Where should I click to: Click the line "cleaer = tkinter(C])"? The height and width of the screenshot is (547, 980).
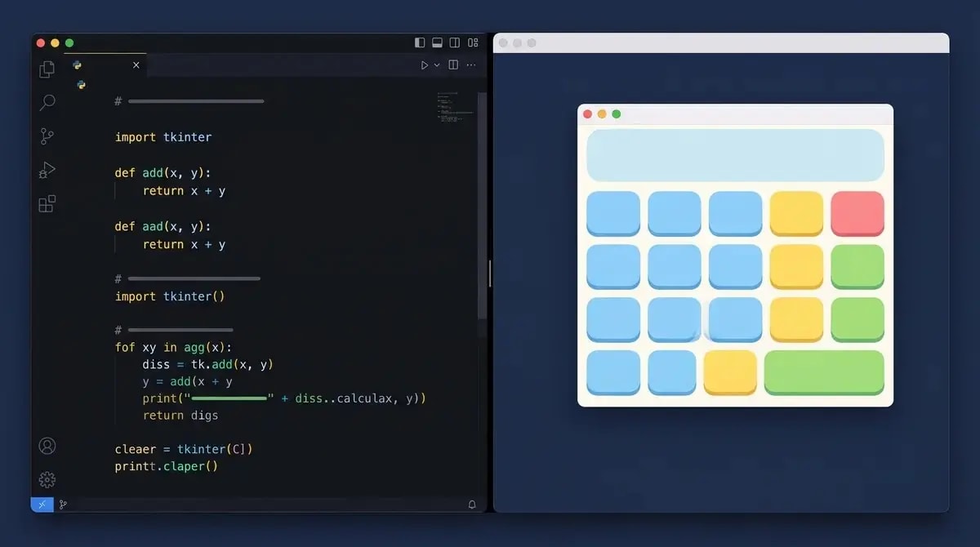tap(184, 449)
